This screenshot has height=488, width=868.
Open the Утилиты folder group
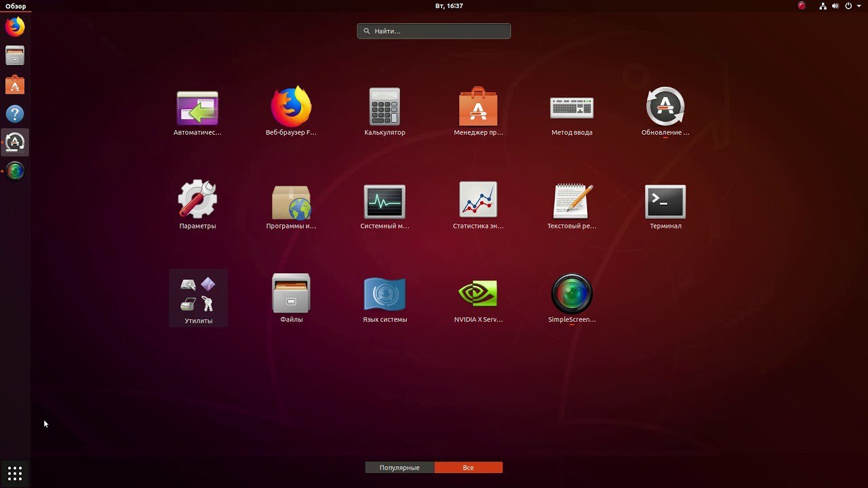pos(198,298)
